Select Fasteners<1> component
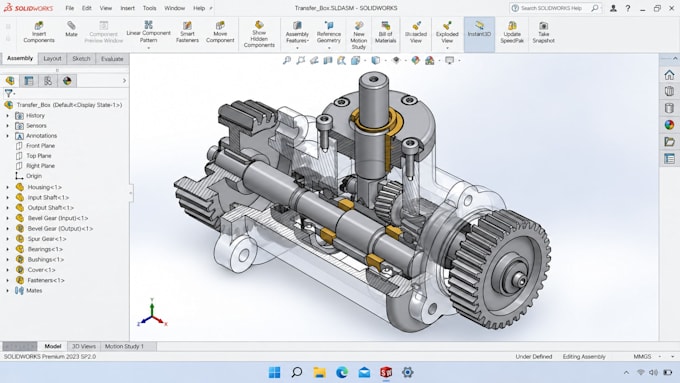Image resolution: width=680 pixels, height=383 pixels. [x=46, y=280]
